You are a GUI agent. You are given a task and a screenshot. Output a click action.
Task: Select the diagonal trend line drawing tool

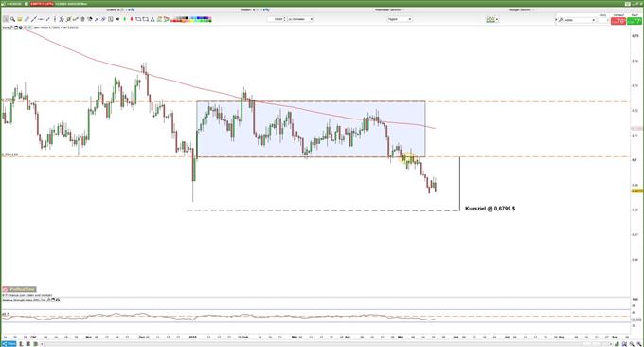click(x=33, y=19)
